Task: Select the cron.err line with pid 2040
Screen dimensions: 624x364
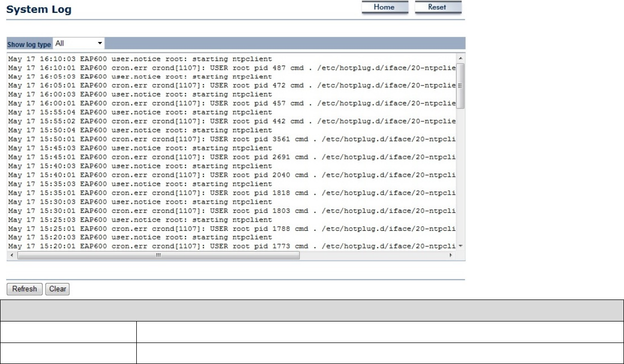Action: [x=232, y=175]
